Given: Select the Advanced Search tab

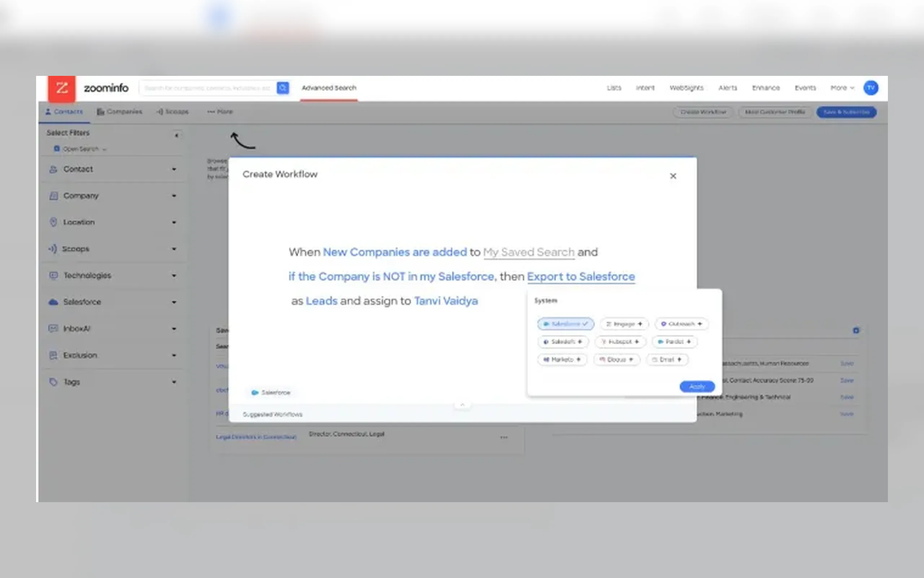Looking at the screenshot, I should click(x=329, y=88).
